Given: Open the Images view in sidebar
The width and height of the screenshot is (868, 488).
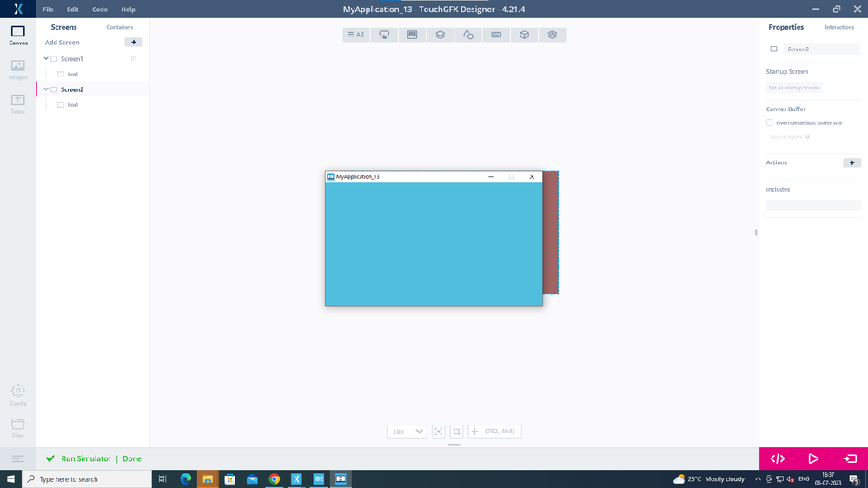Looking at the screenshot, I should pos(17,69).
